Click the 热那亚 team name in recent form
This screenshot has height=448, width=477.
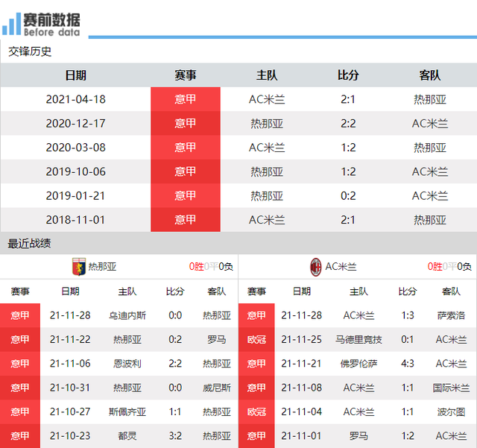[x=102, y=267]
